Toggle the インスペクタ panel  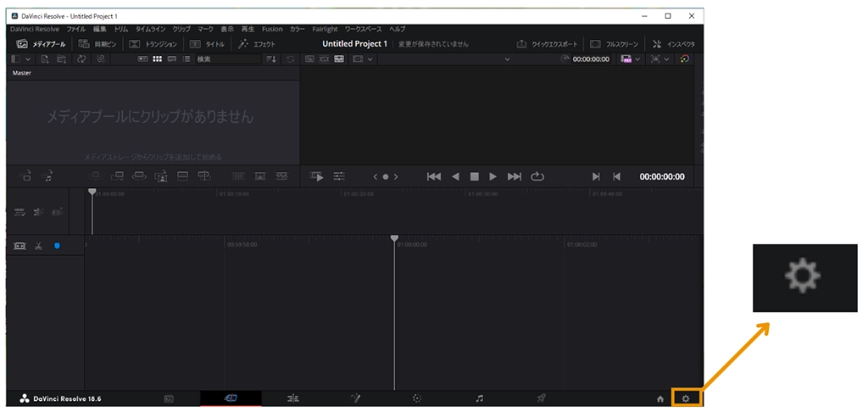pos(673,44)
